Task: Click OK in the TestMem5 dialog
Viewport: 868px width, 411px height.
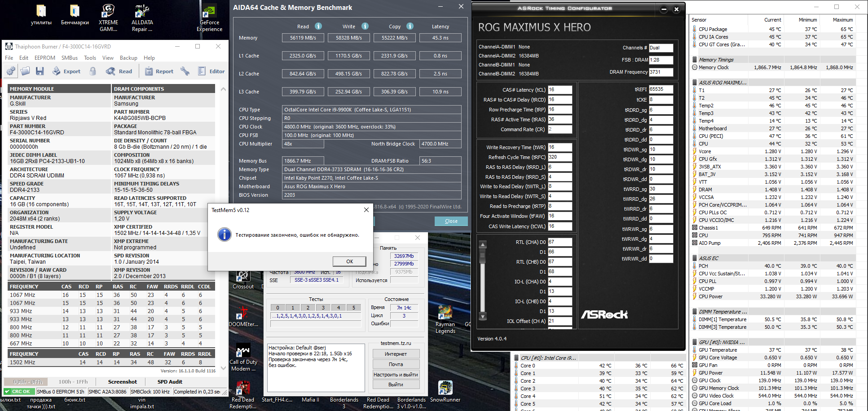Action: 349,261
